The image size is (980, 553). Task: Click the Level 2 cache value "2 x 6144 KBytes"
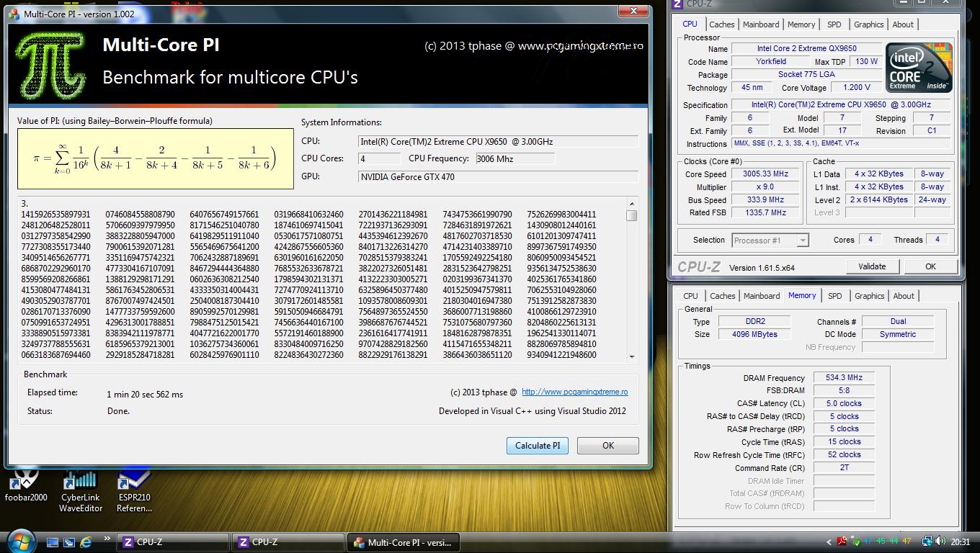pos(878,200)
